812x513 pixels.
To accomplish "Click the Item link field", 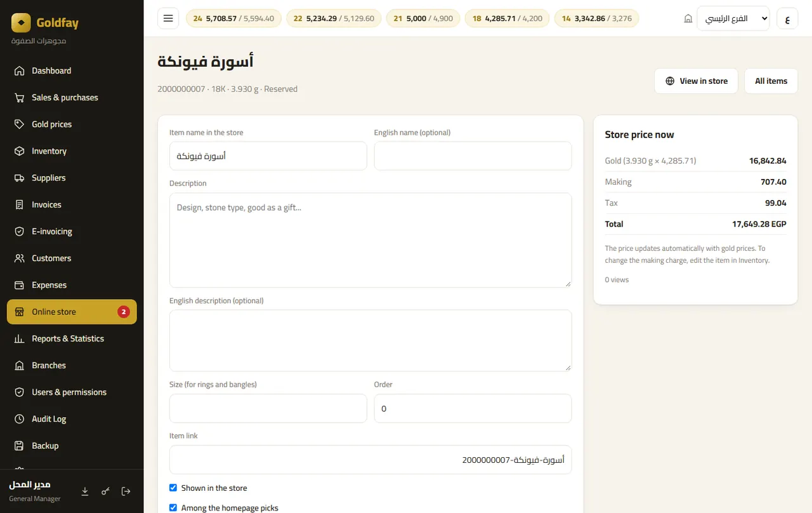I will tap(370, 460).
